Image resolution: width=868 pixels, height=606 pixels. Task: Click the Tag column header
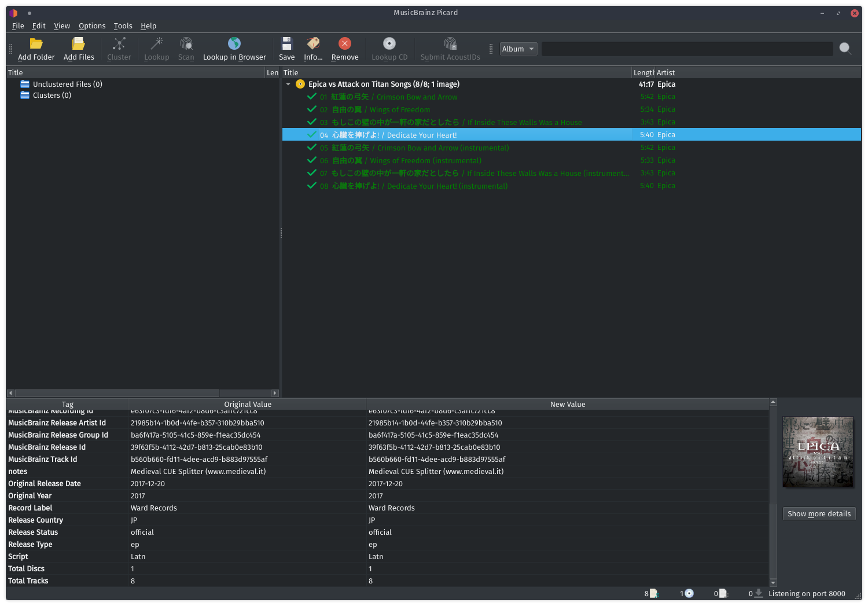pyautogui.click(x=67, y=404)
